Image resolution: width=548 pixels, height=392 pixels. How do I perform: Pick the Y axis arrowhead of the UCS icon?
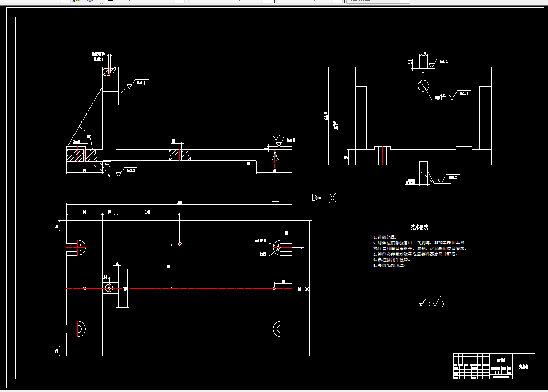275,157
